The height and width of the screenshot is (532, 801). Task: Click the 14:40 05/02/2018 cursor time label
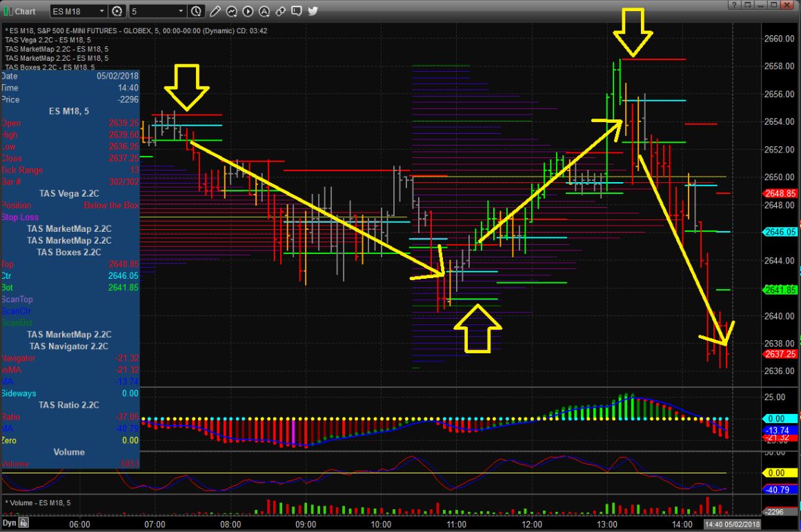[732, 524]
